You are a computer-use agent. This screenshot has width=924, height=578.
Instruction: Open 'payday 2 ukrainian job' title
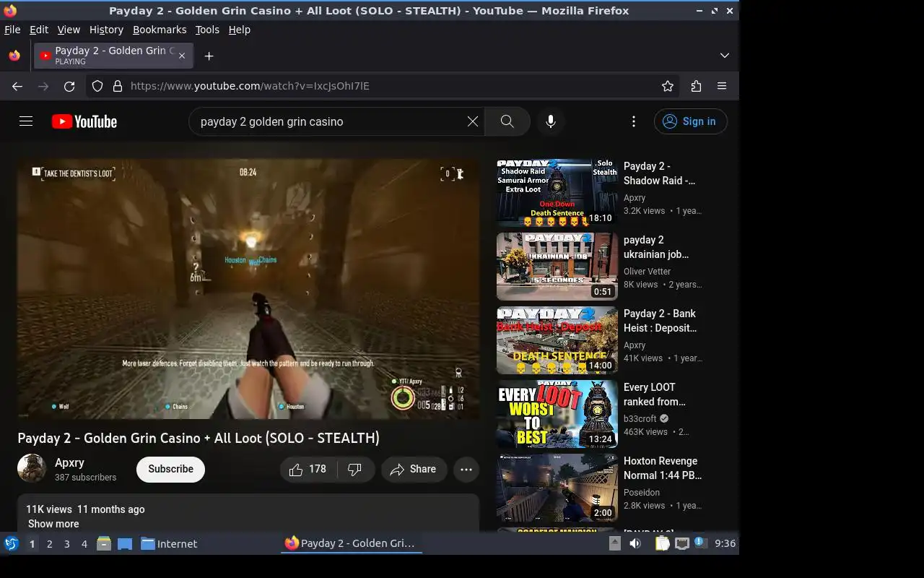click(x=656, y=247)
